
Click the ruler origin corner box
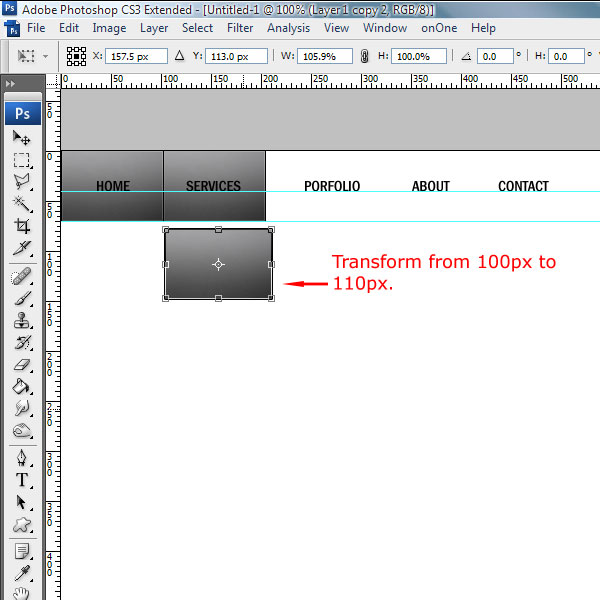(x=53, y=81)
